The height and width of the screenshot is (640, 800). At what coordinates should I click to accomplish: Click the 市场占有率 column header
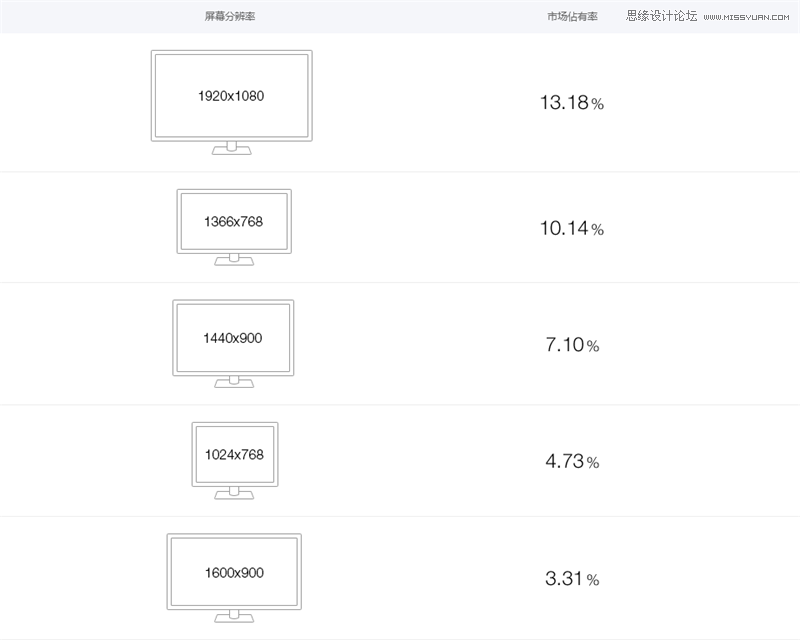tap(572, 16)
